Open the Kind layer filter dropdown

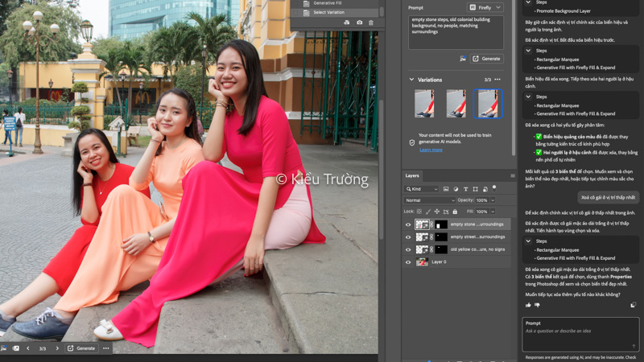pos(421,189)
